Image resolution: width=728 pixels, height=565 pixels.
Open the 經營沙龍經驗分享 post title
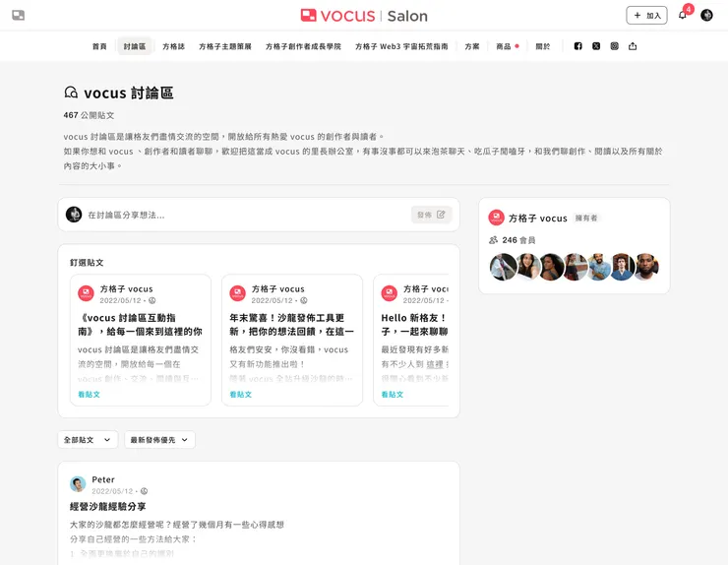click(107, 507)
